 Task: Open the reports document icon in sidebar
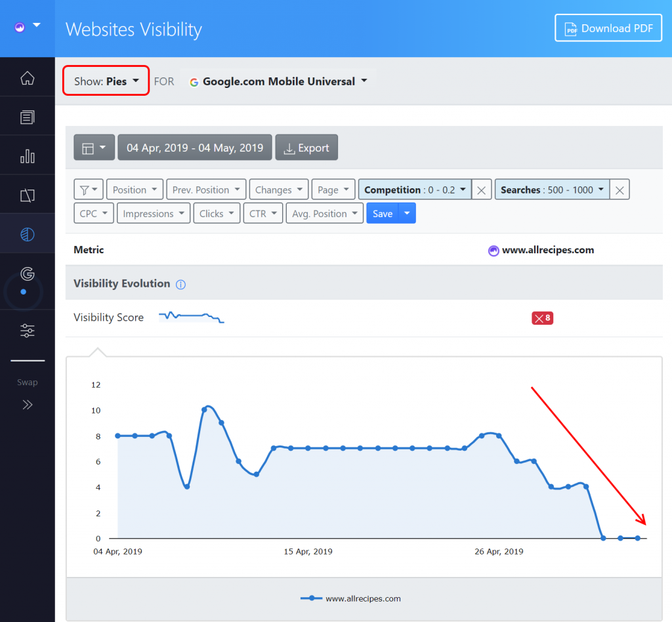pos(28,117)
